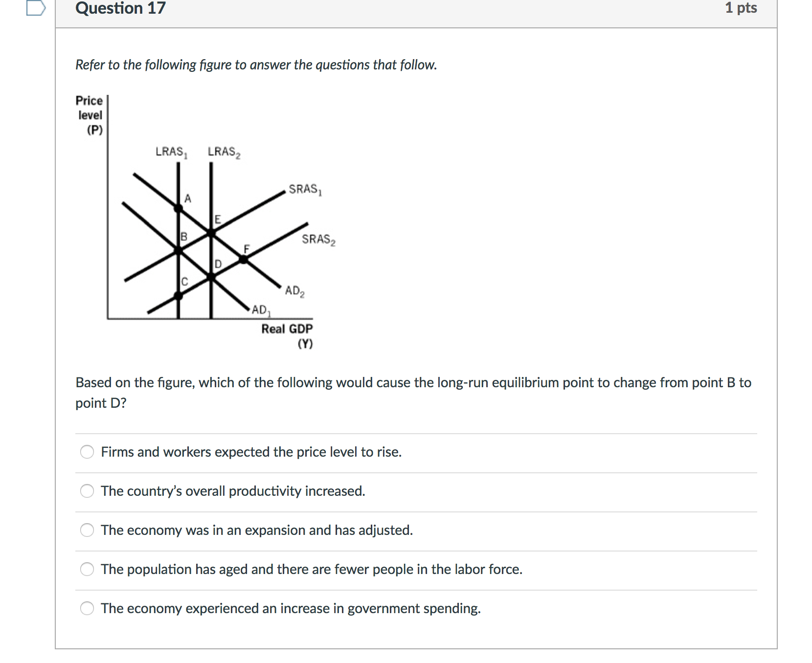Click the "Real GDP (Y)" axis label
Image resolution: width=812 pixels, height=663 pixels.
[287, 335]
